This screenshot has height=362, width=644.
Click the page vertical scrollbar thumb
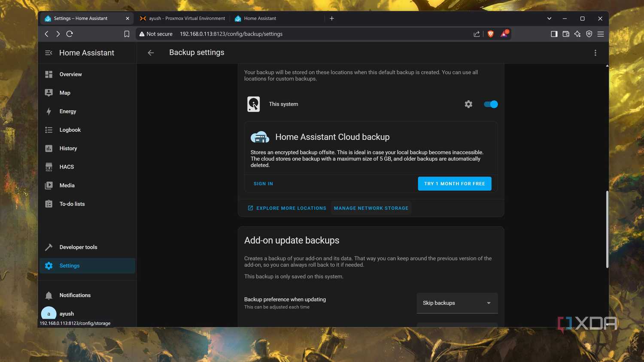point(607,229)
